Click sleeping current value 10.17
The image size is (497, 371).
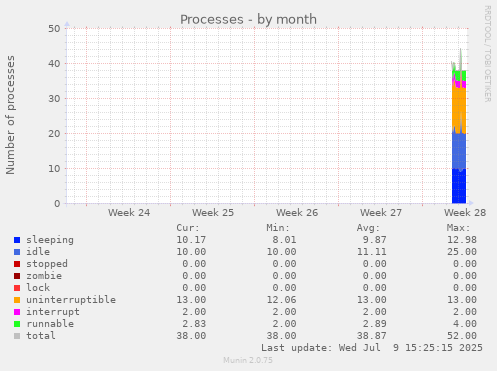point(191,240)
